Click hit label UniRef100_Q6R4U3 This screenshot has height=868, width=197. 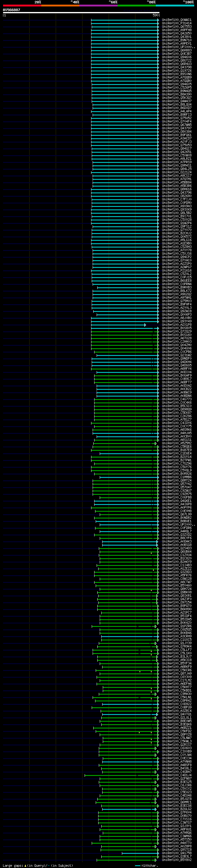pyautogui.click(x=176, y=64)
